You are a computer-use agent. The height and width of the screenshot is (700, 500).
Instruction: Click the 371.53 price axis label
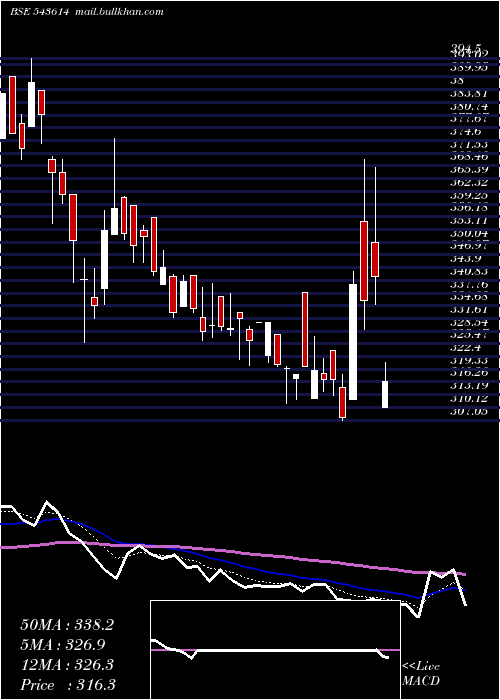click(x=469, y=145)
